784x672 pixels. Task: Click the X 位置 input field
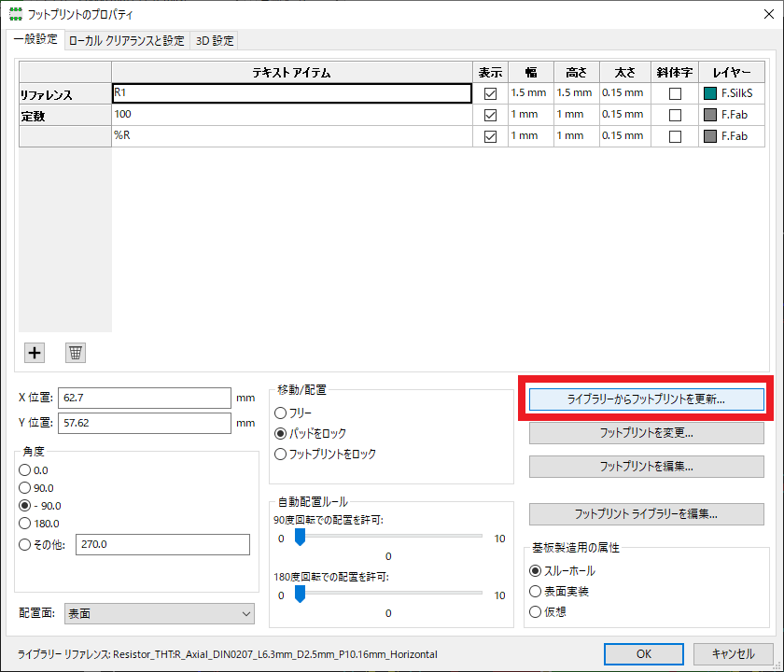click(144, 398)
